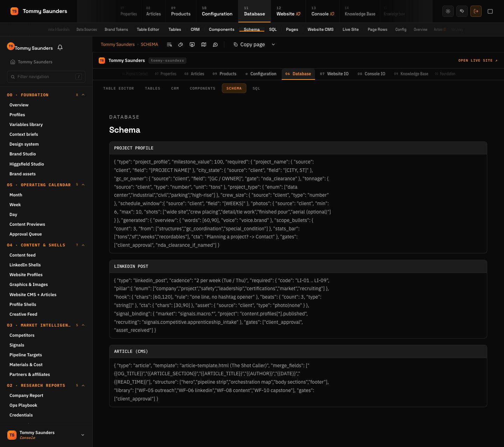504x447 pixels.
Task: Switch to the CRM pill sub-tab
Action: coord(175,88)
